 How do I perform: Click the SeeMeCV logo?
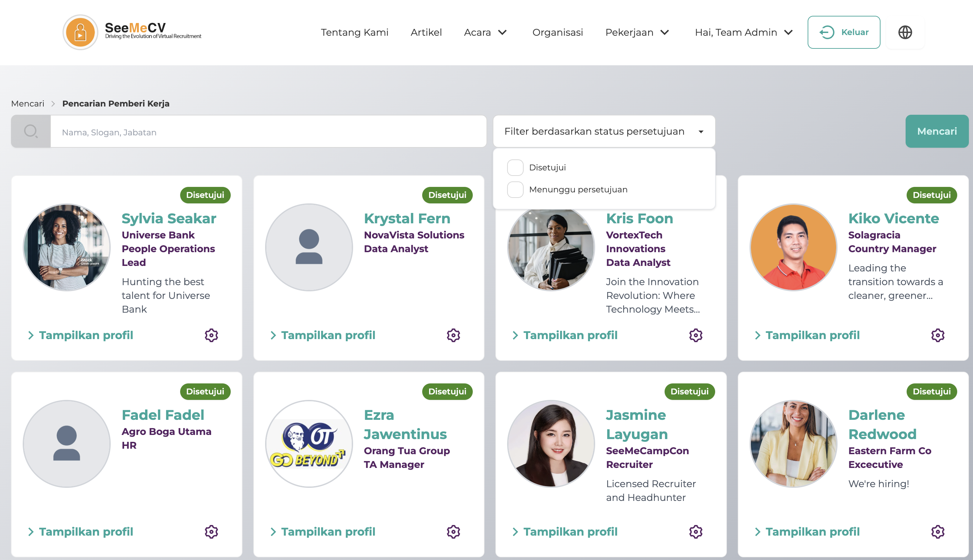[132, 32]
